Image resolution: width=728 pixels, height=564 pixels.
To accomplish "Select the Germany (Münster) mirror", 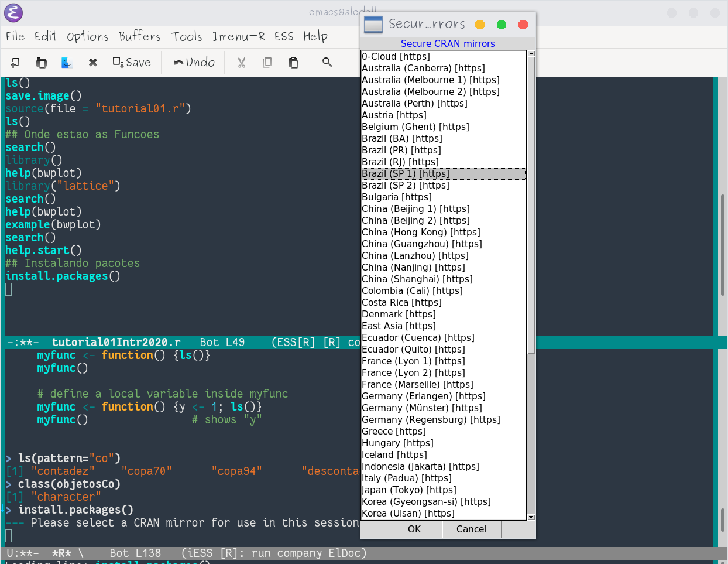I will (421, 408).
